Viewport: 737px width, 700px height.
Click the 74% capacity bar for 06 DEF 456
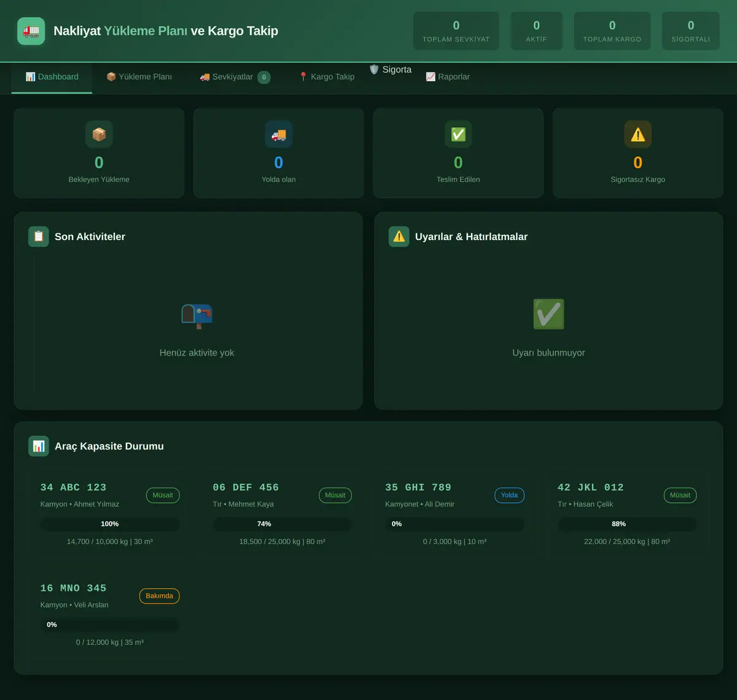(283, 524)
